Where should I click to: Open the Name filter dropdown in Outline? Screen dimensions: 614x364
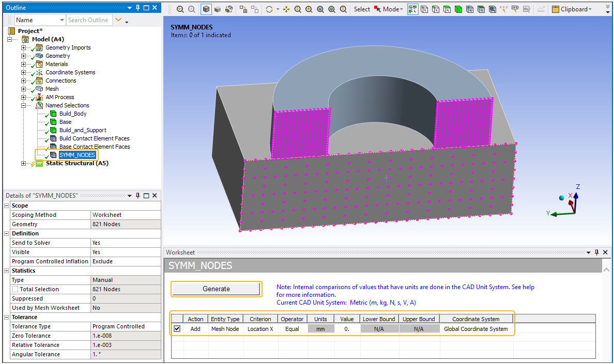[x=62, y=20]
